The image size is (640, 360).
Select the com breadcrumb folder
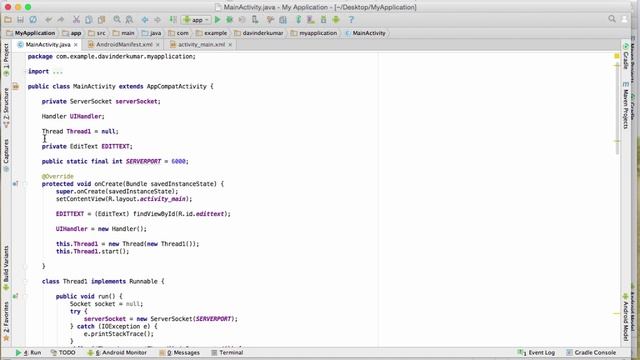179,33
